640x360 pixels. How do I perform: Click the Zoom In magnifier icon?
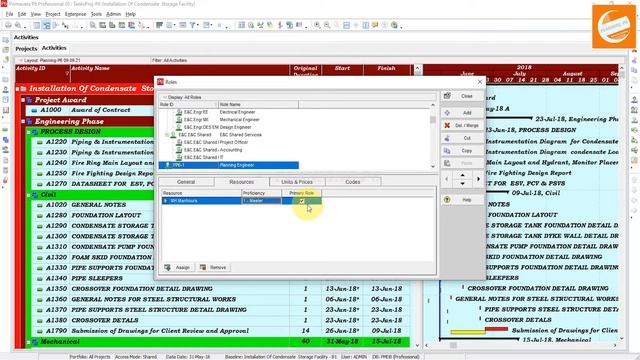[x=317, y=25]
